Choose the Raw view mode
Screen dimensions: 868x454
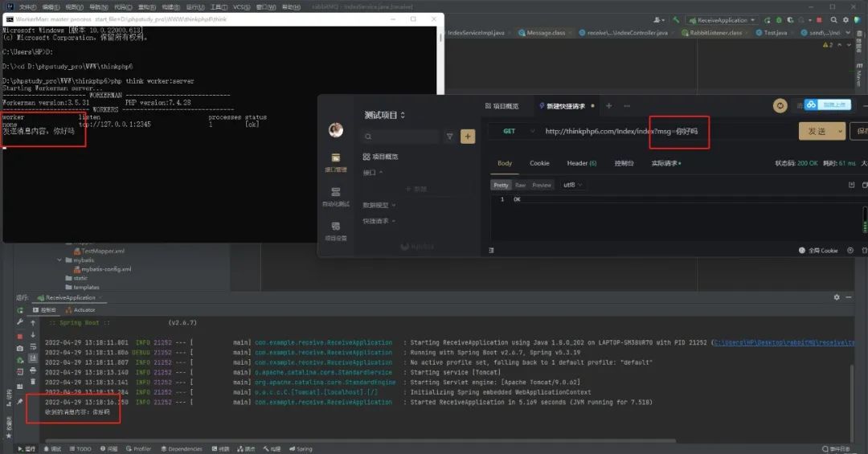point(520,185)
